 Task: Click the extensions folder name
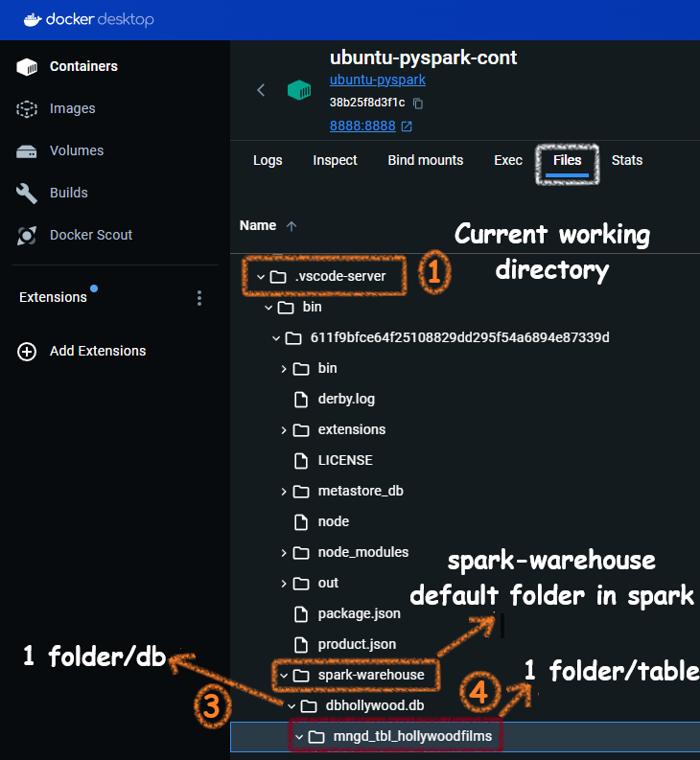click(352, 429)
